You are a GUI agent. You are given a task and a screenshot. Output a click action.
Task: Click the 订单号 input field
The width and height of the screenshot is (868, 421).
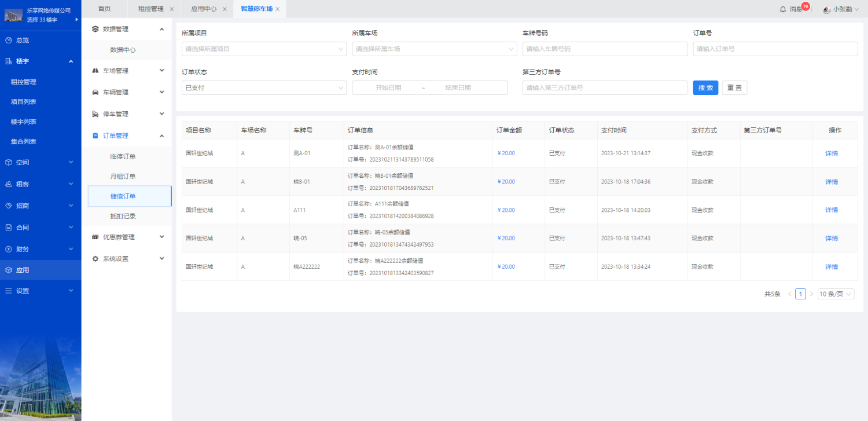[775, 49]
